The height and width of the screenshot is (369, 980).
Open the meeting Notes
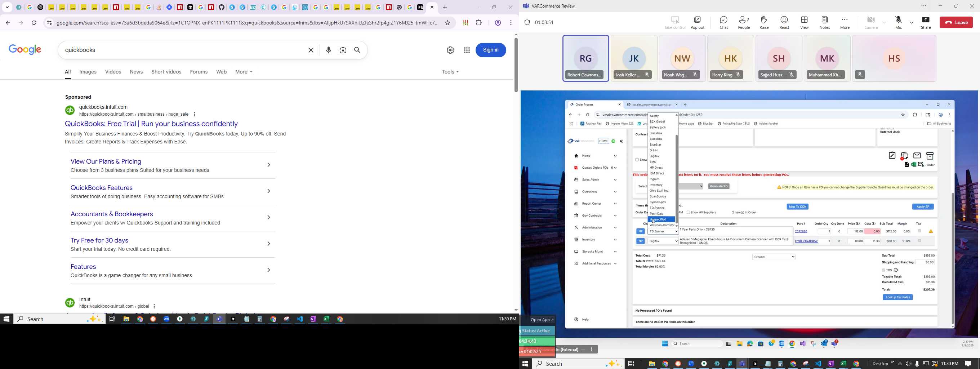tap(824, 22)
